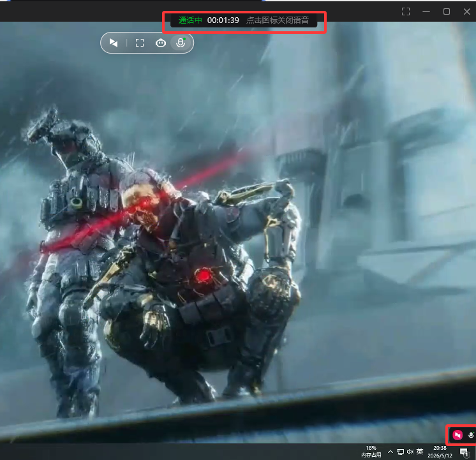Open the 18% 内存占用 memory indicator
The width and height of the screenshot is (476, 460).
pos(371,452)
